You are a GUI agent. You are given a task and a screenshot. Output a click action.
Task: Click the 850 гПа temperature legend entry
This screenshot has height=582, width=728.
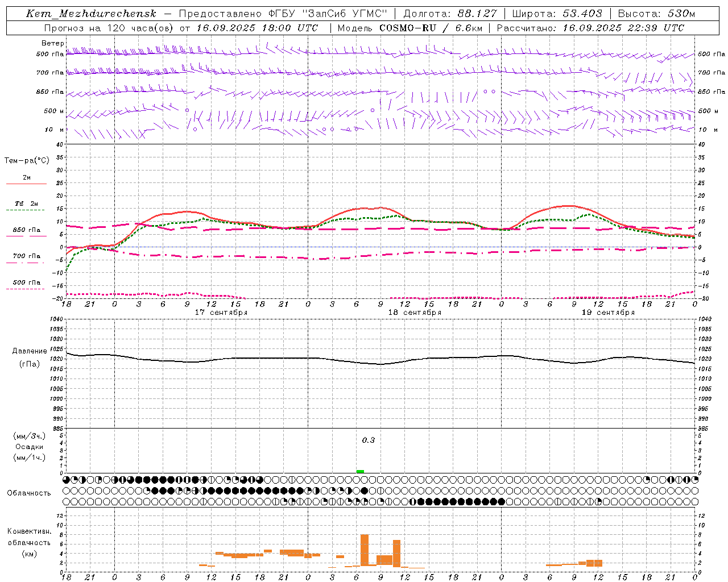click(27, 230)
